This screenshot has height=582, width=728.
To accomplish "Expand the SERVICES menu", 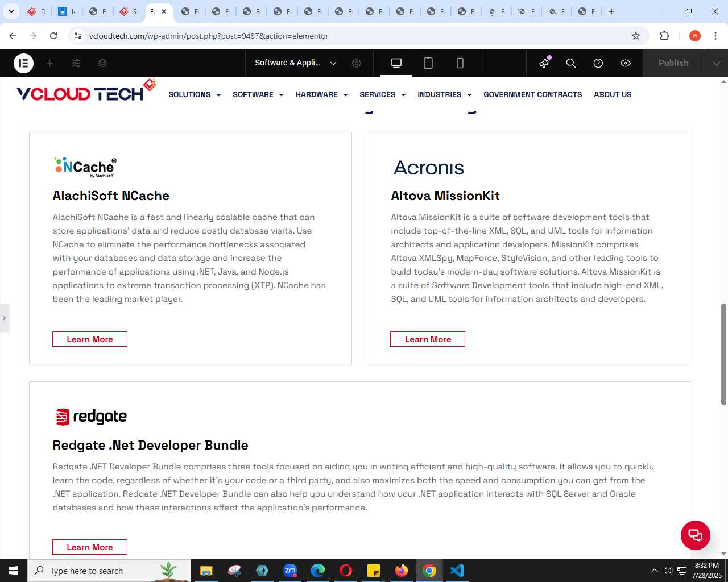I will point(383,94).
